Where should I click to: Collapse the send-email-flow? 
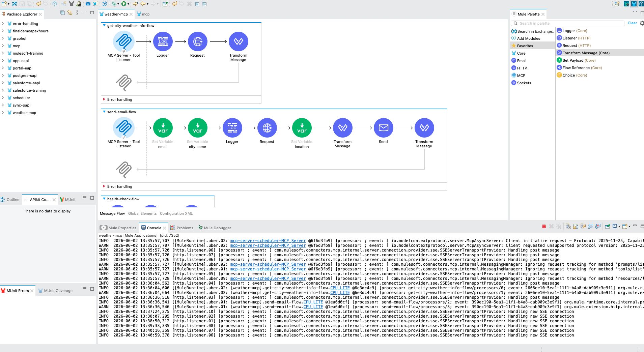click(x=104, y=112)
